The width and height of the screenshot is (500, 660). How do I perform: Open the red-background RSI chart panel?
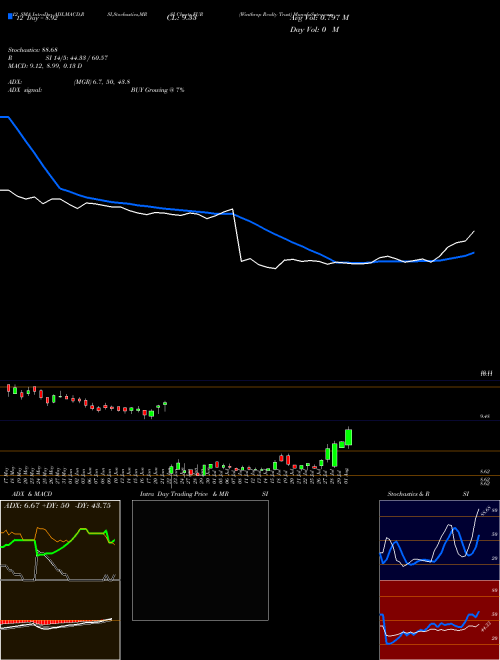tap(439, 620)
